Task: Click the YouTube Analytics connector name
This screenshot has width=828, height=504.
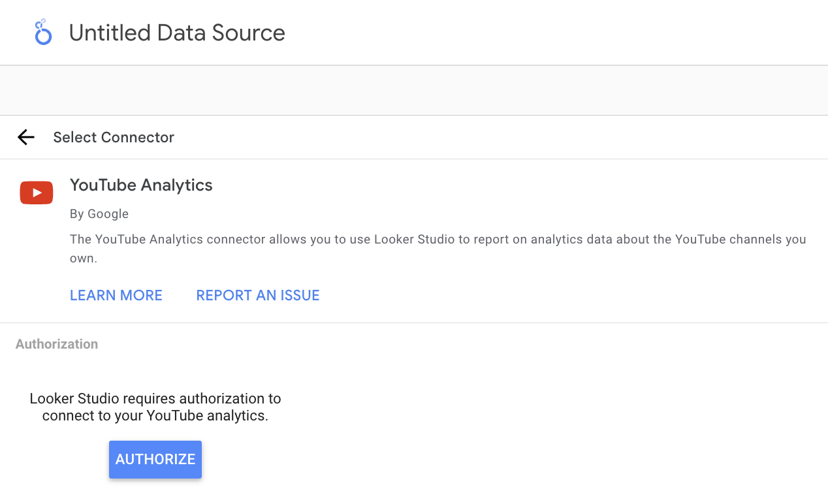Action: click(141, 185)
